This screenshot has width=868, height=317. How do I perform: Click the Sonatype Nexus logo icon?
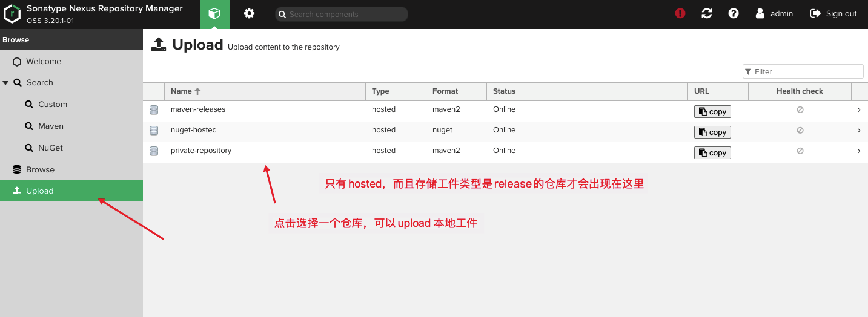(x=12, y=14)
